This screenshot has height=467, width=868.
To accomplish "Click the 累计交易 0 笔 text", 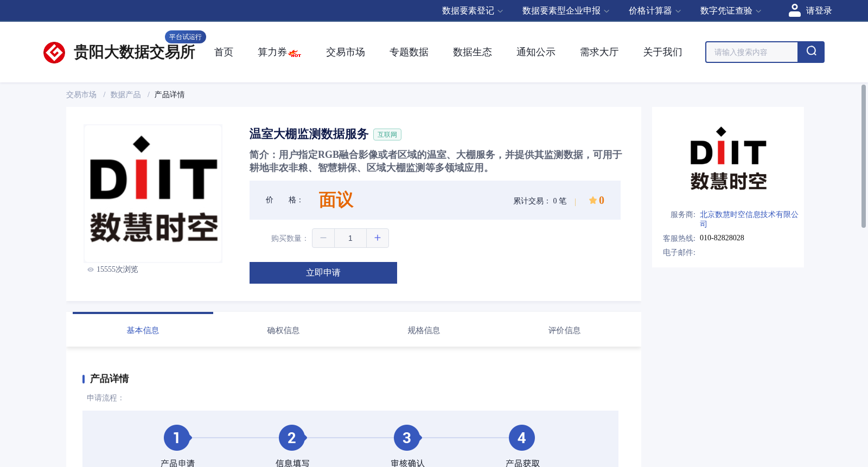I will pyautogui.click(x=540, y=201).
